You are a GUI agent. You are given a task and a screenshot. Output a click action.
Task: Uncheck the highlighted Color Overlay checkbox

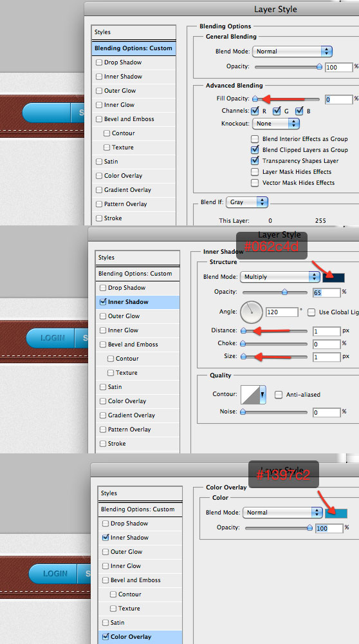pyautogui.click(x=106, y=637)
